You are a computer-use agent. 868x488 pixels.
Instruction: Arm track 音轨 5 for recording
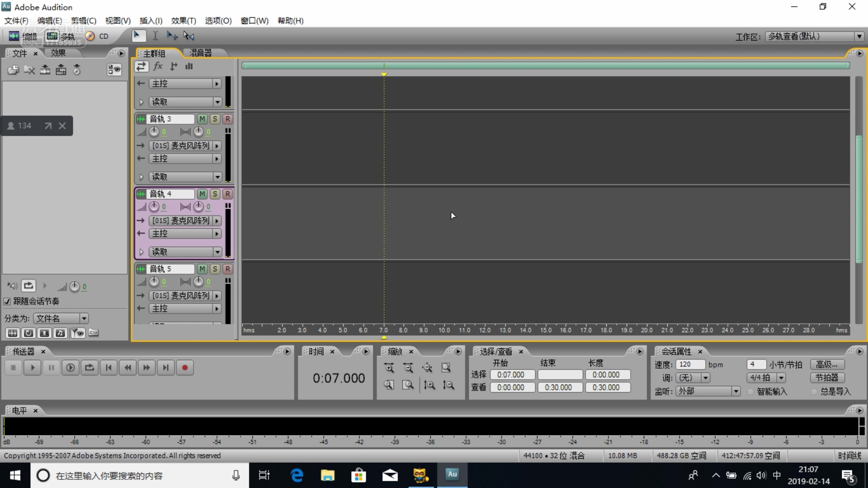click(227, 269)
